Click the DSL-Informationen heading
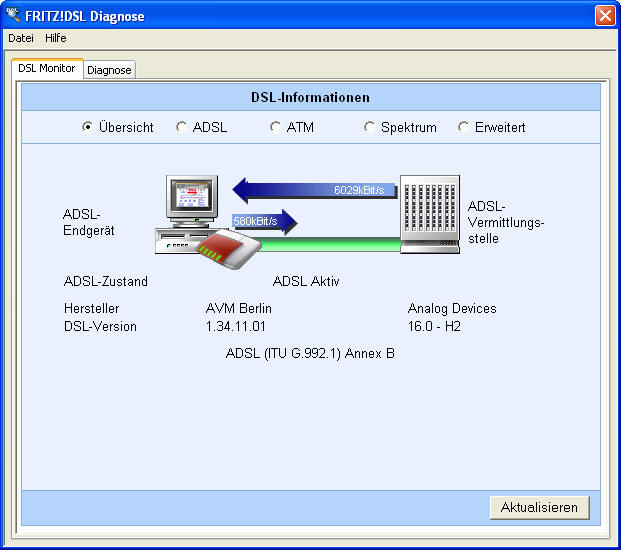621x550 pixels. click(x=310, y=97)
